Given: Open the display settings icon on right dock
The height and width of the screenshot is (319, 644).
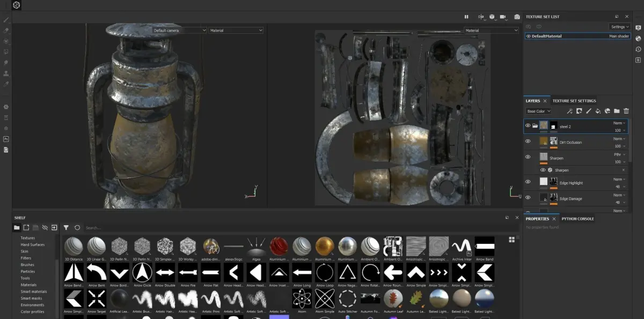Looking at the screenshot, I should pos(638,28).
